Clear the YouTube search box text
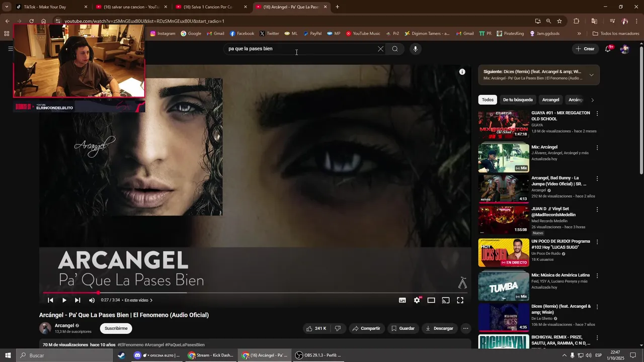This screenshot has height=362, width=644. coord(380,49)
